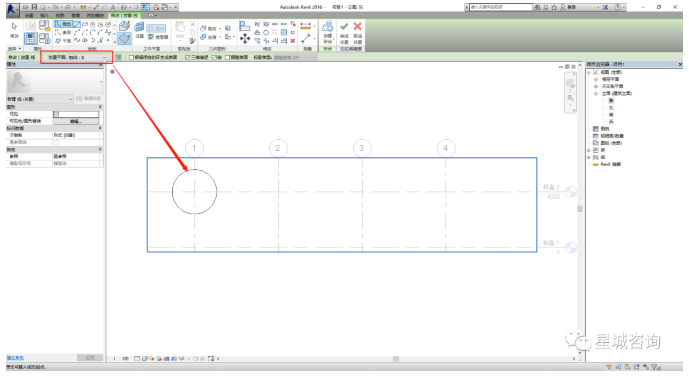689x377 pixels.
Task: Click the green checkmark Finish Mass
Action: [x=344, y=27]
